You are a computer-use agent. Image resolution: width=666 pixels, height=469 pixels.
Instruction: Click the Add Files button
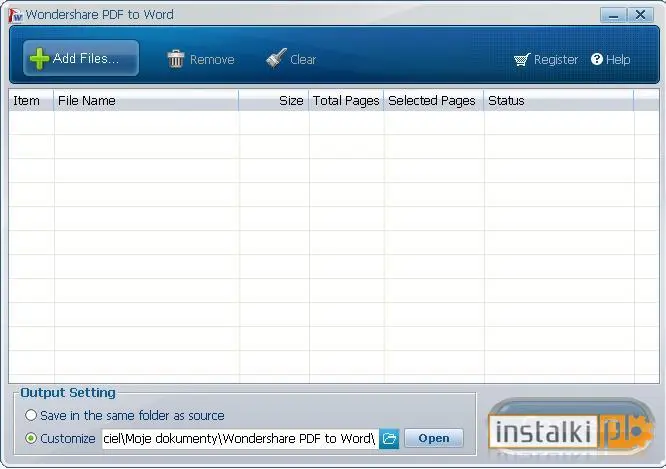(x=81, y=58)
